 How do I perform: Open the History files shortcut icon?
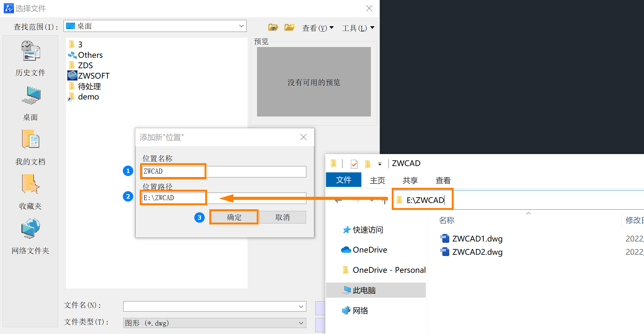[30, 51]
